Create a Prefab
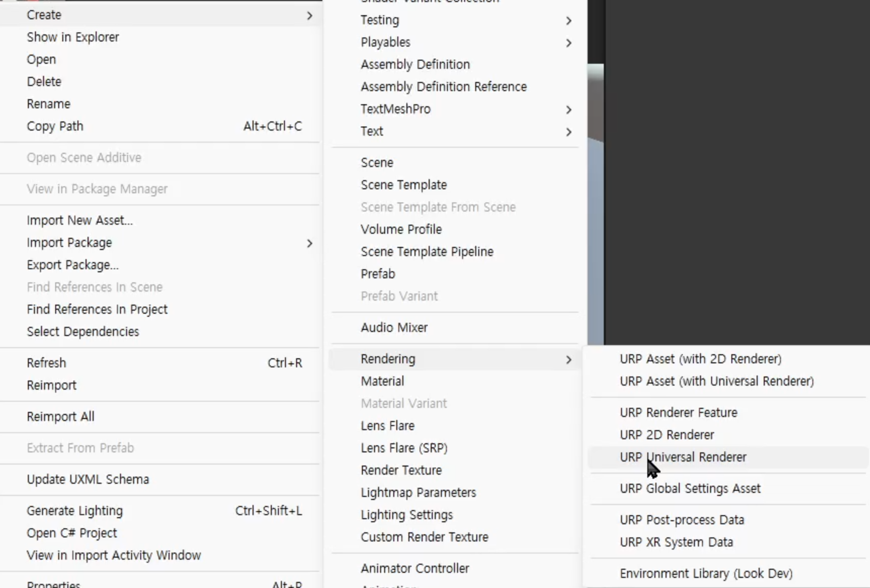This screenshot has width=870, height=588. (454, 274)
